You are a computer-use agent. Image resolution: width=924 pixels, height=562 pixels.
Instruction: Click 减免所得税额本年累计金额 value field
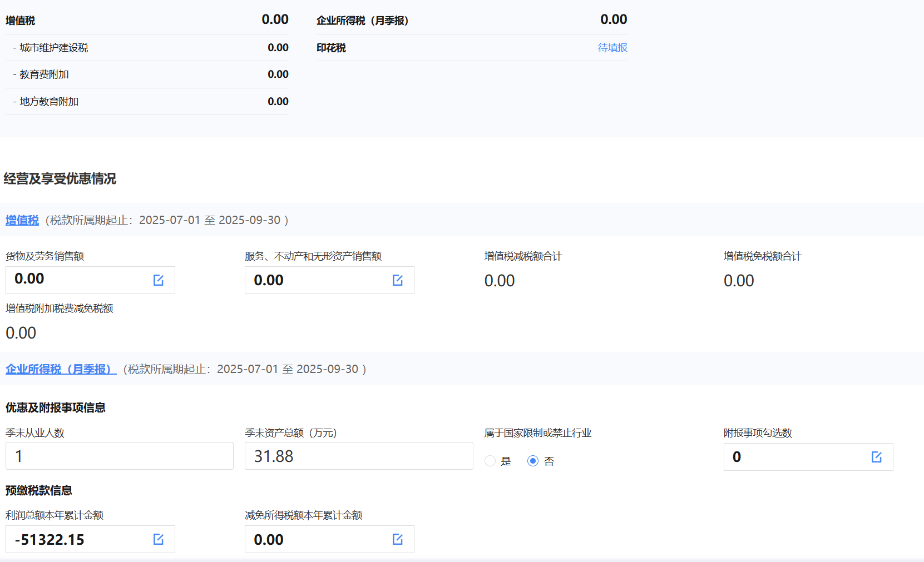317,539
